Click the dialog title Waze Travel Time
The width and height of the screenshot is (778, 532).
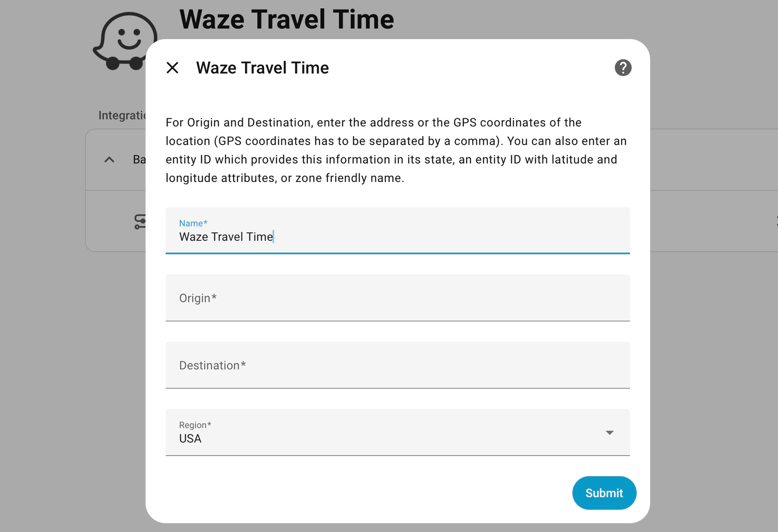(x=262, y=68)
